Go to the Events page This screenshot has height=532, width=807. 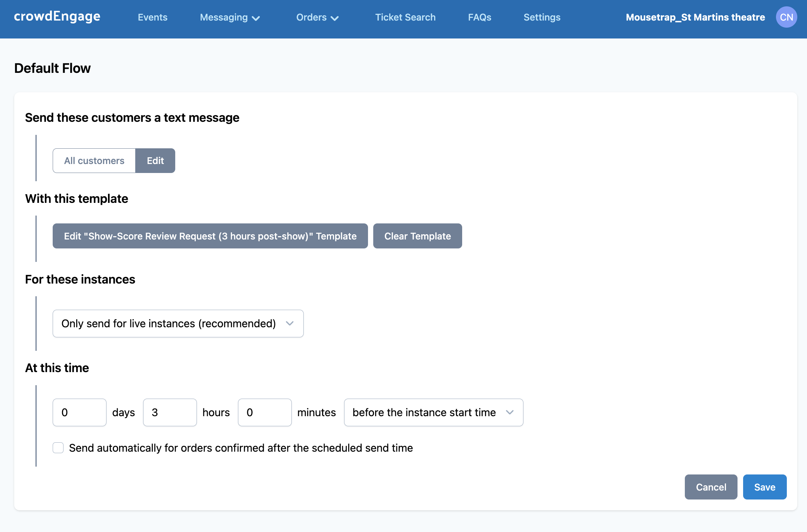pyautogui.click(x=152, y=17)
